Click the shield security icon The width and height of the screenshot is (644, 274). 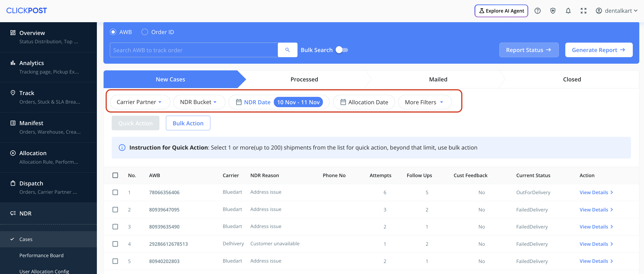pos(553,11)
